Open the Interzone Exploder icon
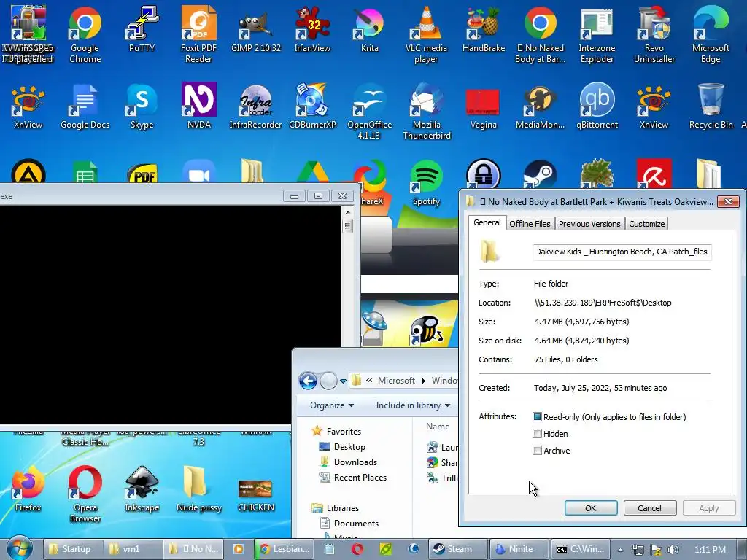747x560 pixels. click(597, 35)
